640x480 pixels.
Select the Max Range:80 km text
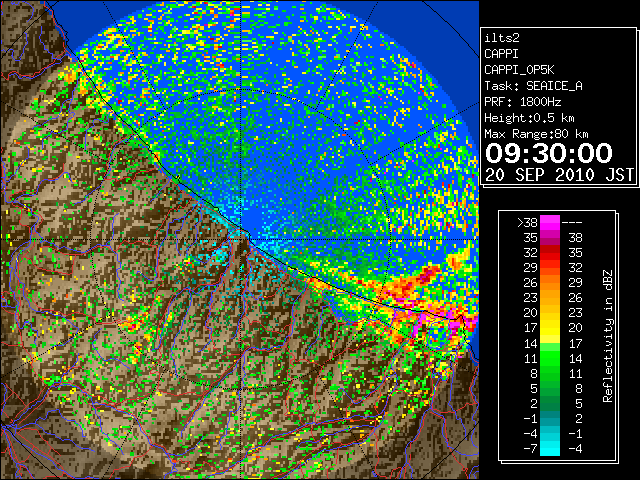(536, 134)
